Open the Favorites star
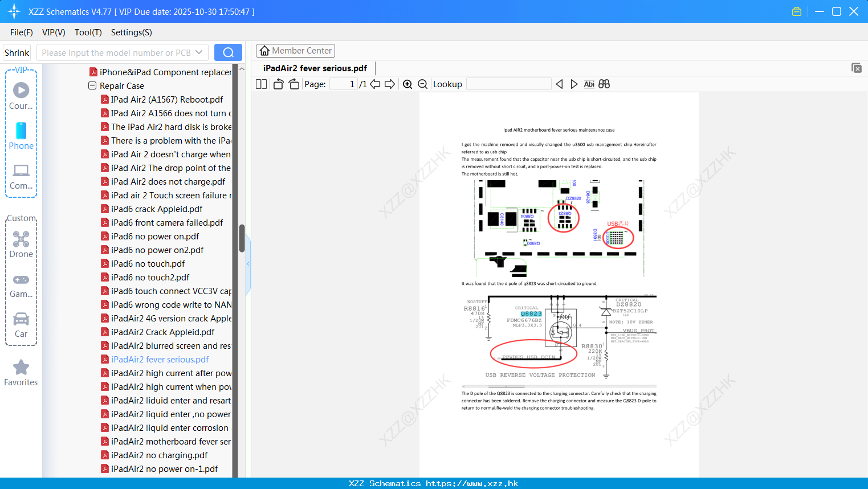The width and height of the screenshot is (868, 489). 21,373
